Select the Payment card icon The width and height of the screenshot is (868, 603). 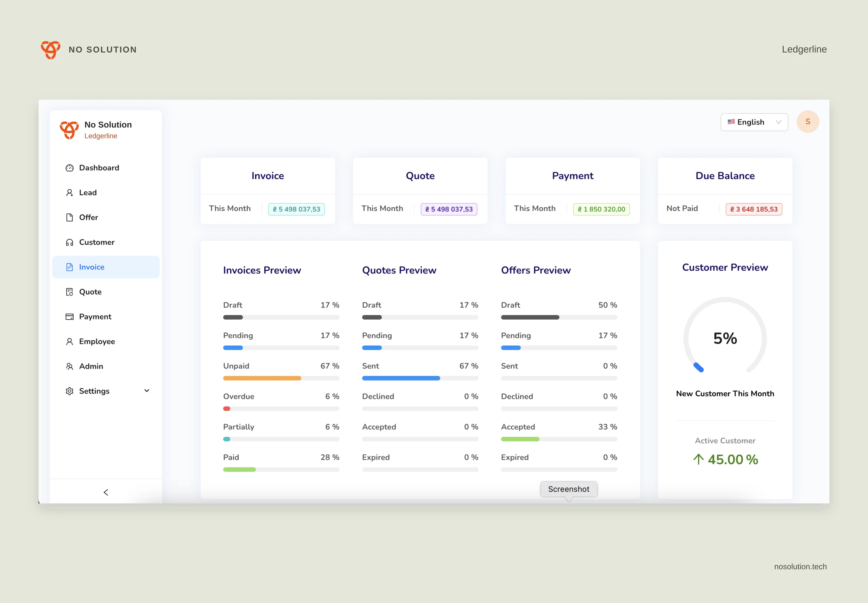pyautogui.click(x=70, y=317)
